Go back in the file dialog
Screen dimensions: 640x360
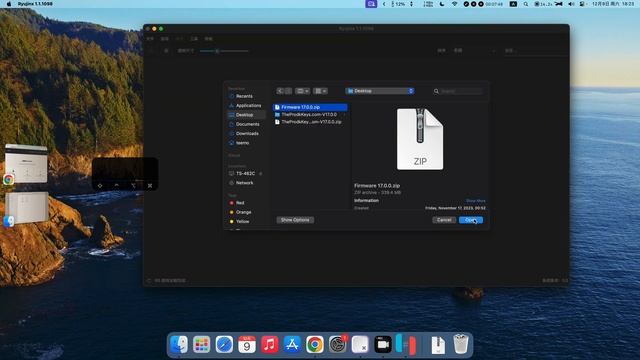pos(280,91)
